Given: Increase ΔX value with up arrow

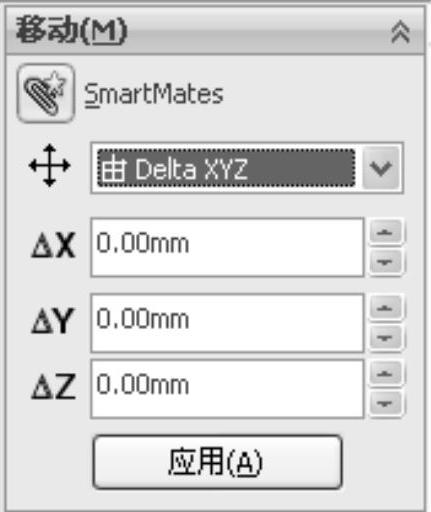Looking at the screenshot, I should [x=386, y=232].
